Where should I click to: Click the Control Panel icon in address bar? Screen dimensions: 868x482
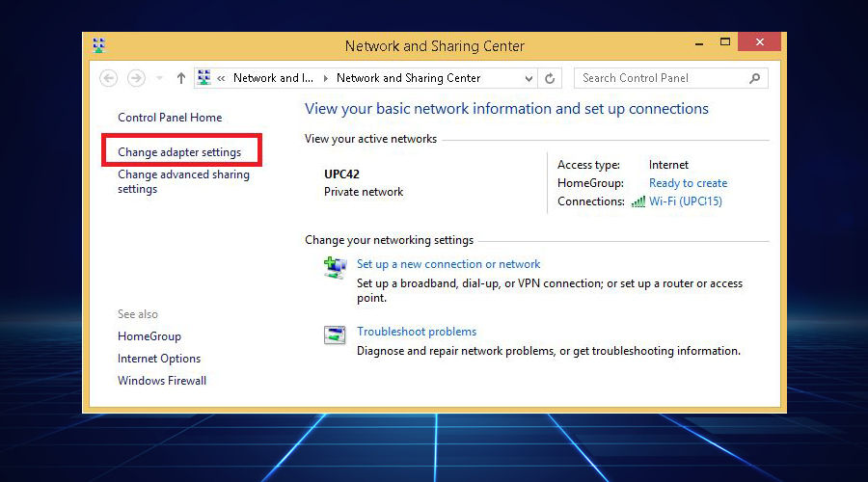pyautogui.click(x=204, y=77)
